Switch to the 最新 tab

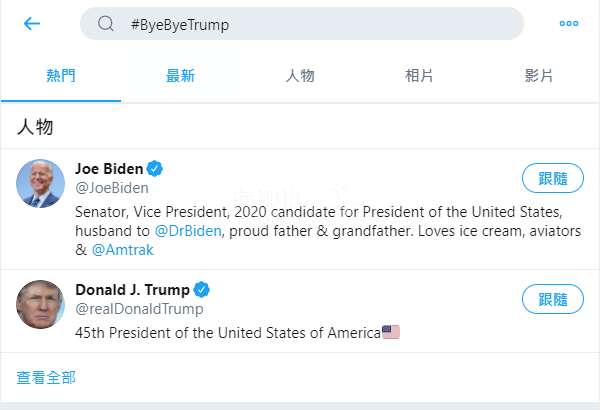(x=180, y=76)
